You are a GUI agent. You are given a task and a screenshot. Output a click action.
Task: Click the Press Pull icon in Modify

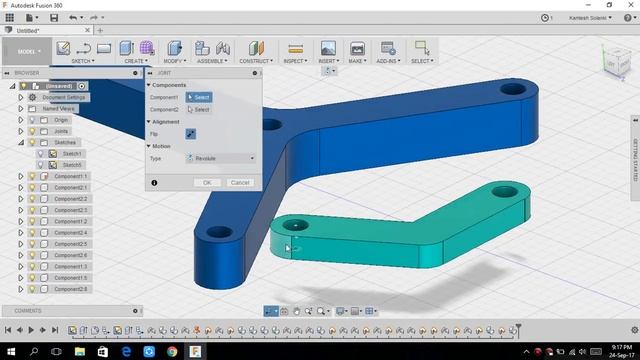click(175, 48)
